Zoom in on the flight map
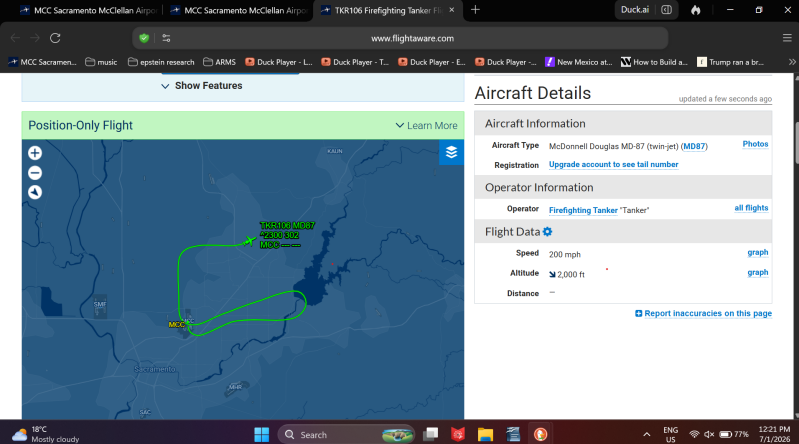Screen dimensions: 799x444 (x=35, y=153)
